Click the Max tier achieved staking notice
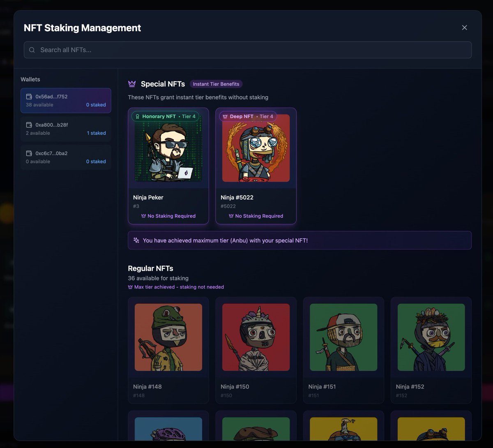 175,287
